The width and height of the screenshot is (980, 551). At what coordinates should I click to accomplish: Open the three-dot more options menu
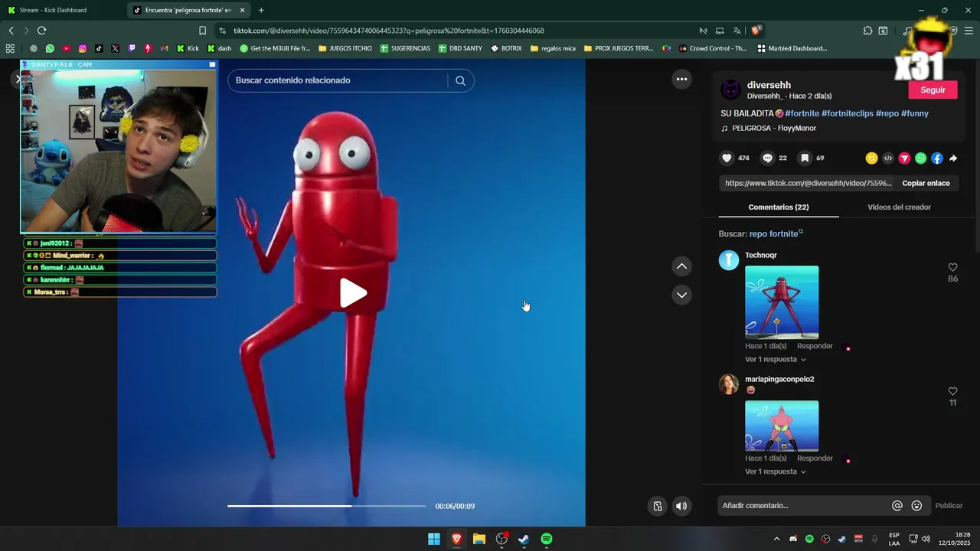[681, 79]
